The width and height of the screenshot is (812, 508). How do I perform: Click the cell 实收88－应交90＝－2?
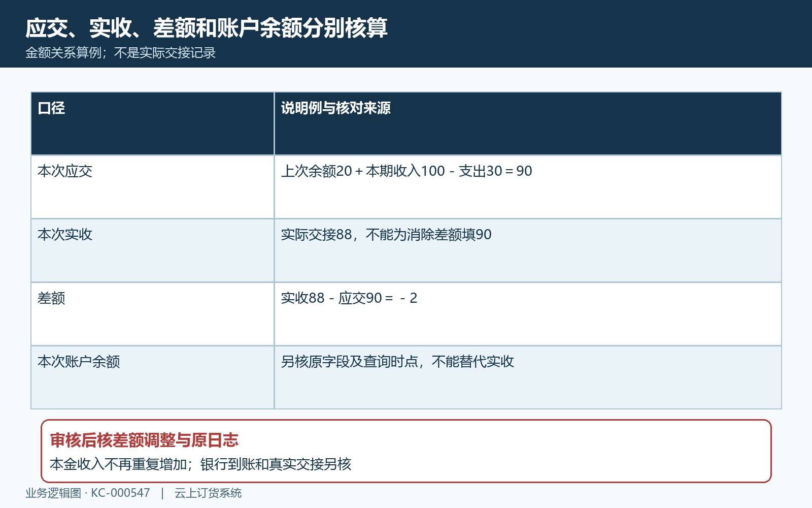(x=349, y=298)
